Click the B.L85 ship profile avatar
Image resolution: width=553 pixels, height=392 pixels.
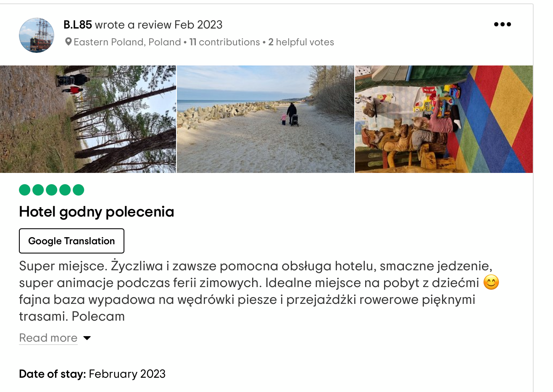tap(37, 35)
